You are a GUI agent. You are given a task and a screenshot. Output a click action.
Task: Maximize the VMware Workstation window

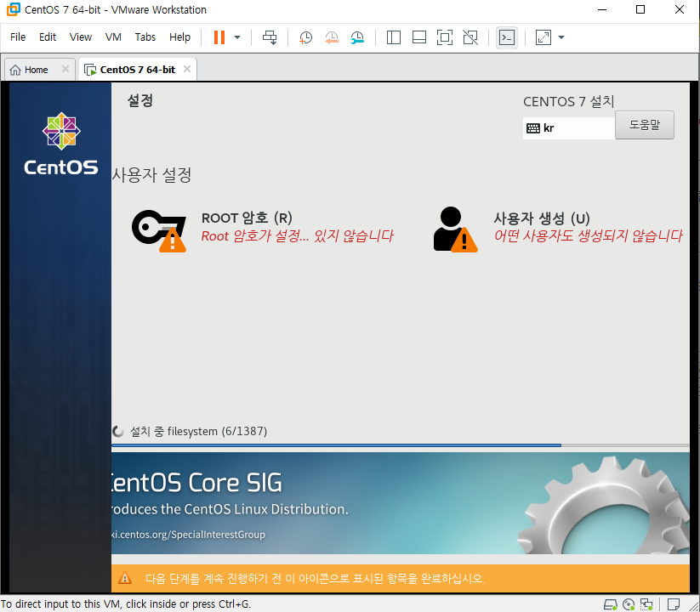pos(640,9)
